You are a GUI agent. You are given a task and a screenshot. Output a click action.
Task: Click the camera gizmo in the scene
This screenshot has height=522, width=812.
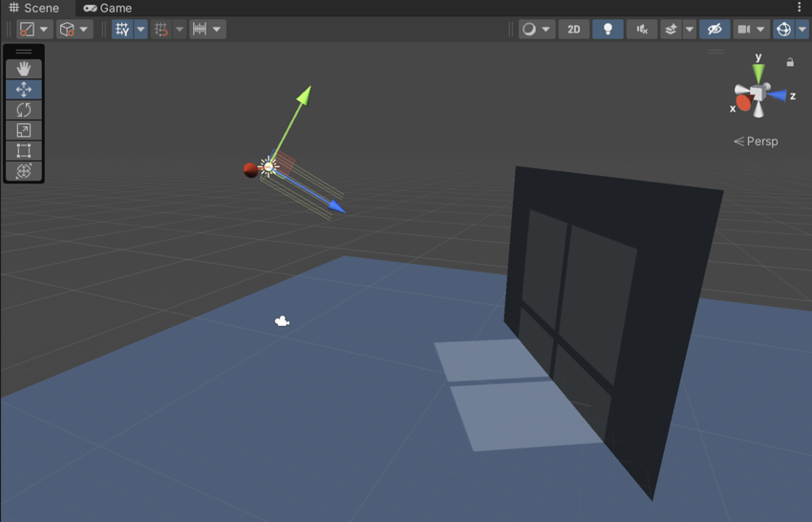tap(282, 322)
